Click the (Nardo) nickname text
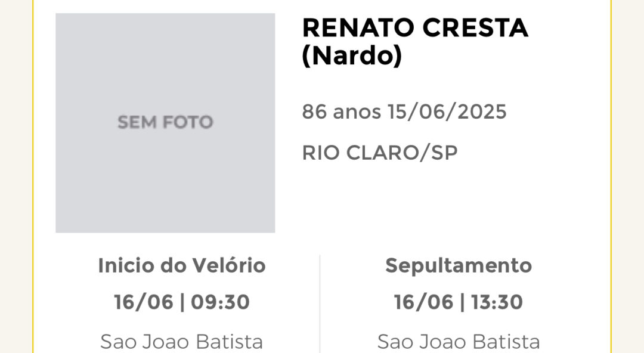644x353 pixels. click(x=352, y=56)
